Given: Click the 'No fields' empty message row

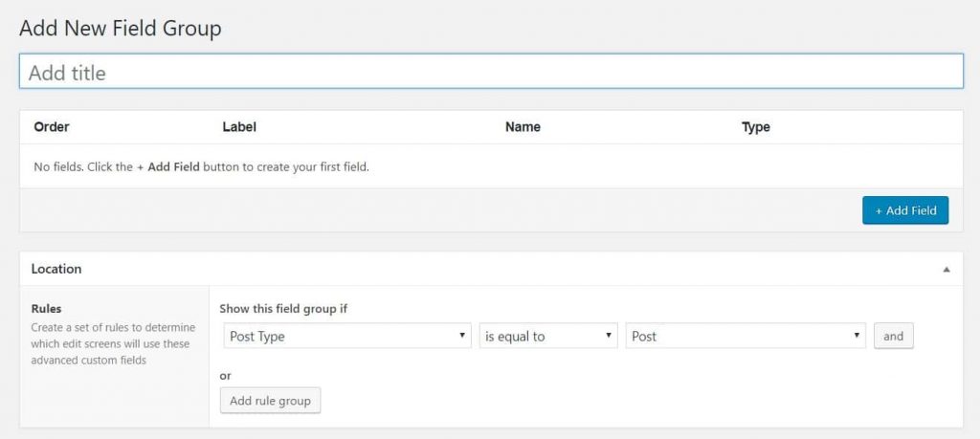Looking at the screenshot, I should click(201, 166).
